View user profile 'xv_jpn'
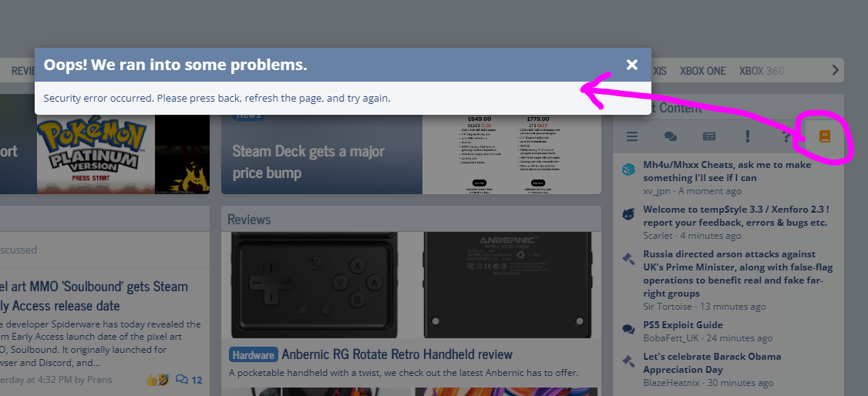868x396 pixels. pyautogui.click(x=657, y=191)
